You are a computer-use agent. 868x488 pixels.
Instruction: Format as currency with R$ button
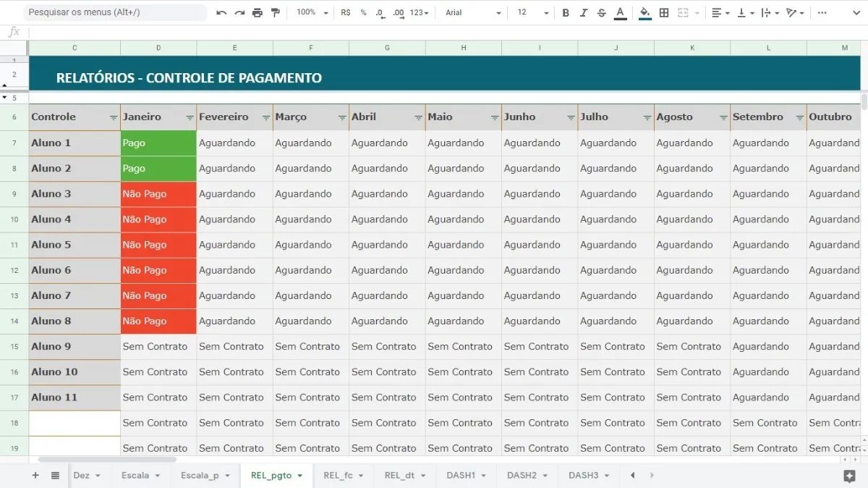345,13
